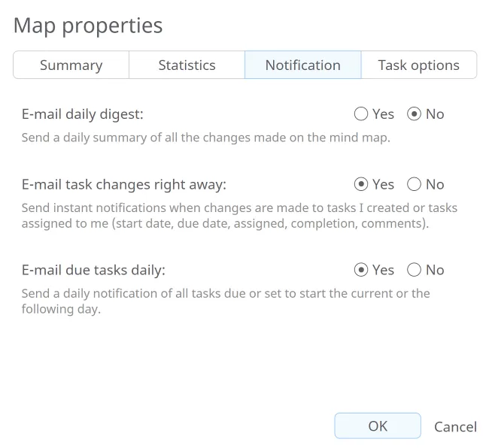Go to the Task options tab
Screen dimensions: 489x448
tap(418, 65)
